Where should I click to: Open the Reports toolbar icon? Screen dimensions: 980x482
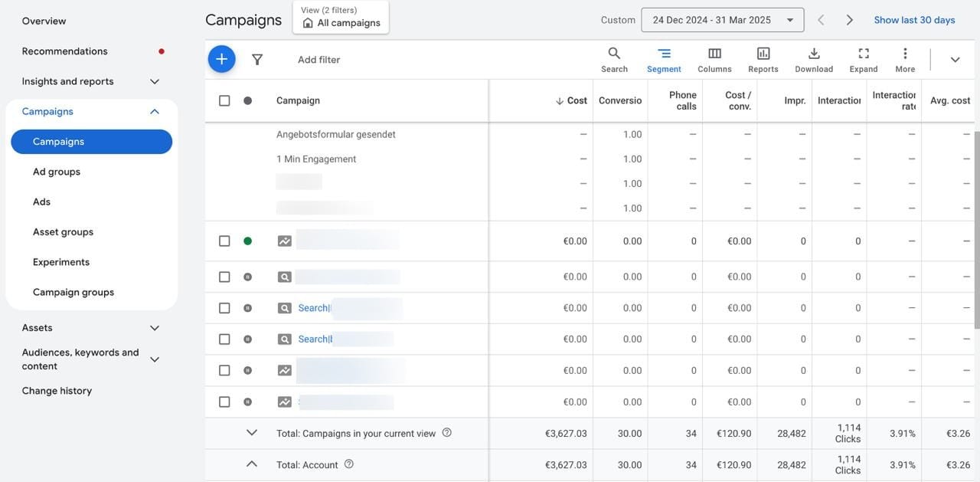(763, 60)
